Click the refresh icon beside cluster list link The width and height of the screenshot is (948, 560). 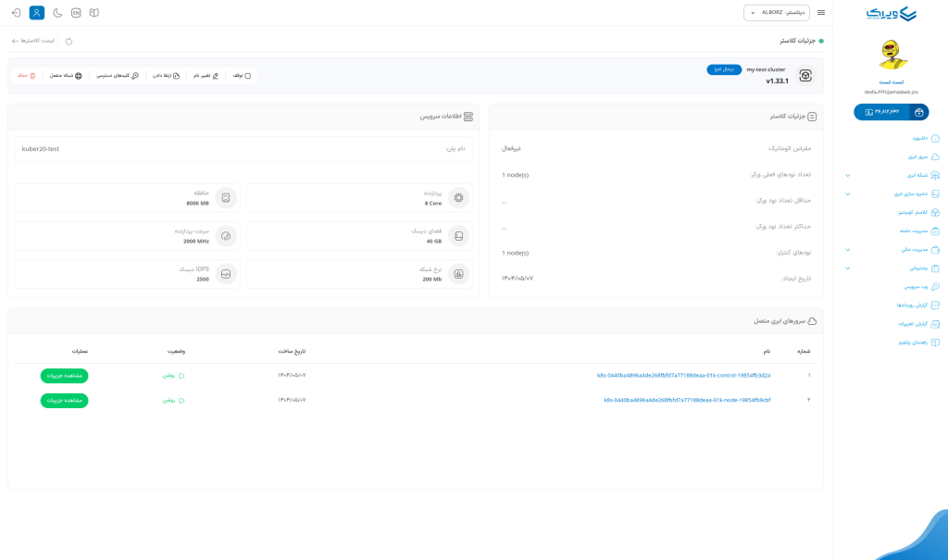click(x=69, y=42)
